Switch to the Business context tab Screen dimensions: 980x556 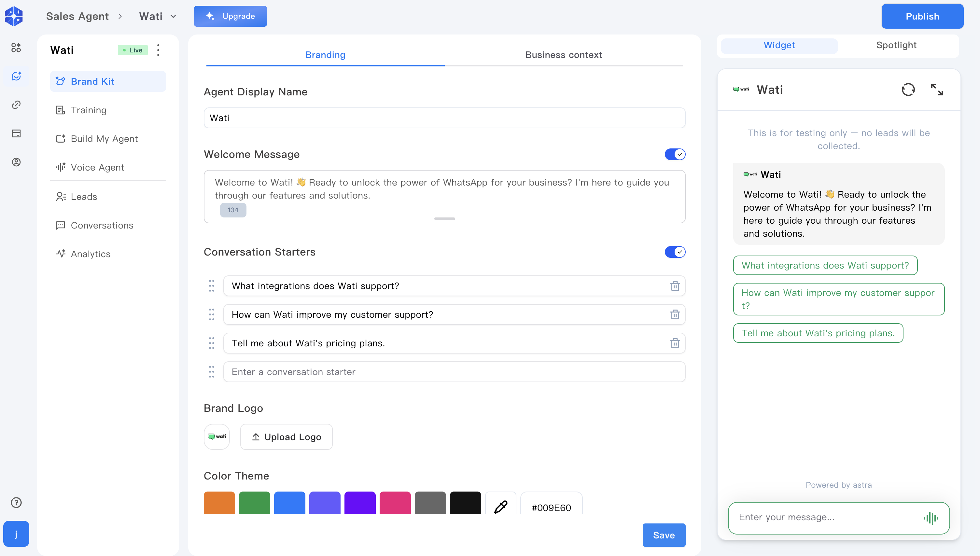coord(564,55)
